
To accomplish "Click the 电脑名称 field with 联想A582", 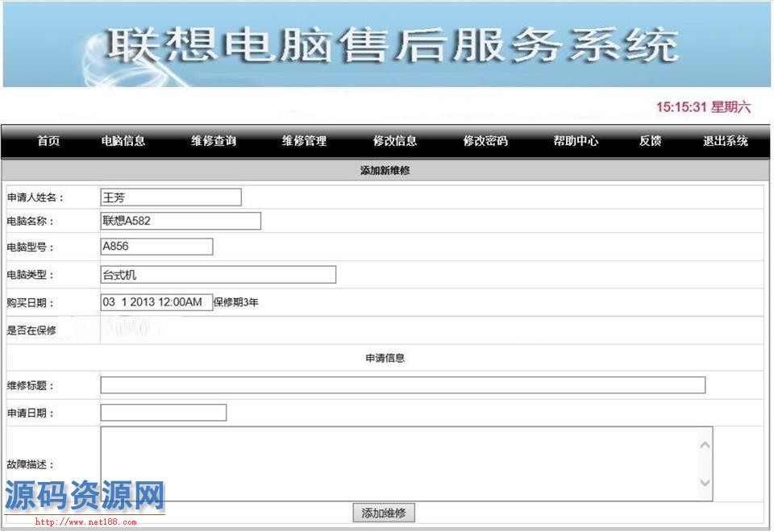I will tap(181, 221).
